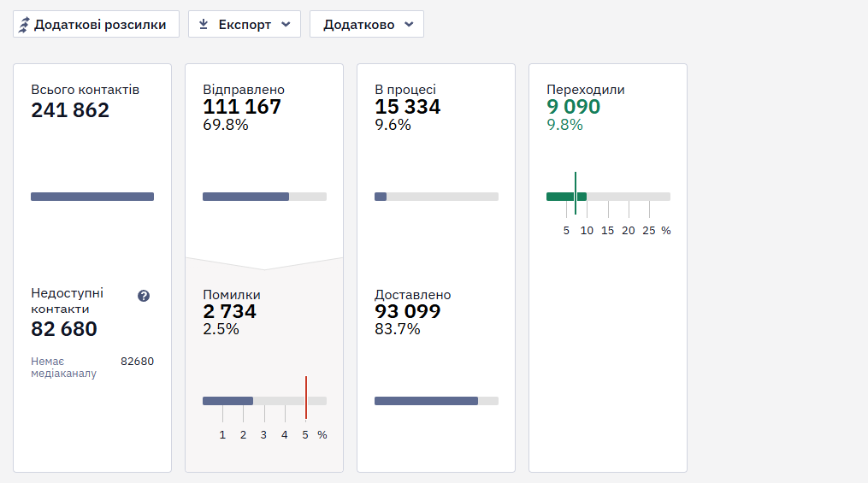Image resolution: width=868 pixels, height=483 pixels.
Task: Click the green marker on Переходили bar
Action: [576, 193]
